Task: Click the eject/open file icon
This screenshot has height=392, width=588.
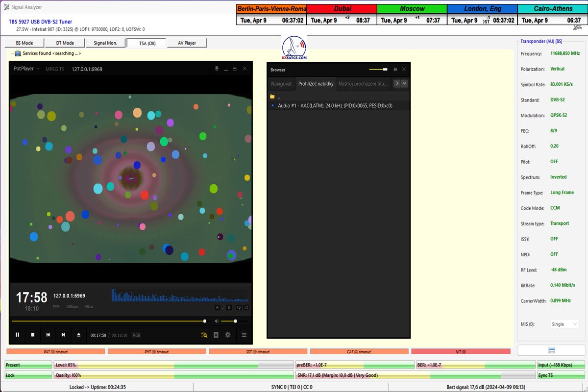Action: pyautogui.click(x=78, y=335)
